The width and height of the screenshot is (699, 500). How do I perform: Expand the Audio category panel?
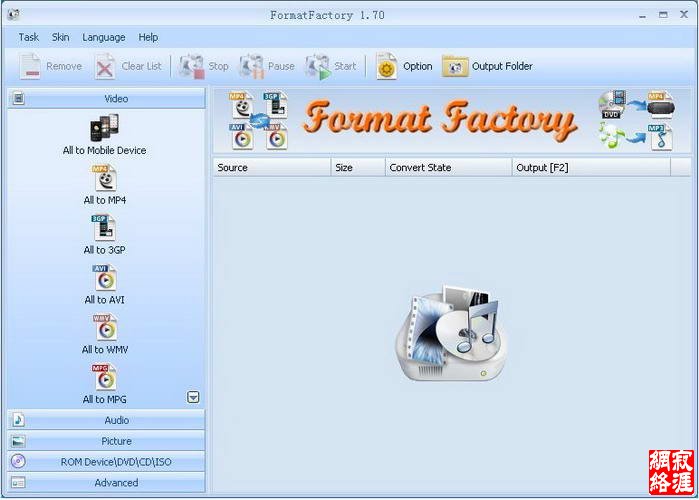[107, 420]
